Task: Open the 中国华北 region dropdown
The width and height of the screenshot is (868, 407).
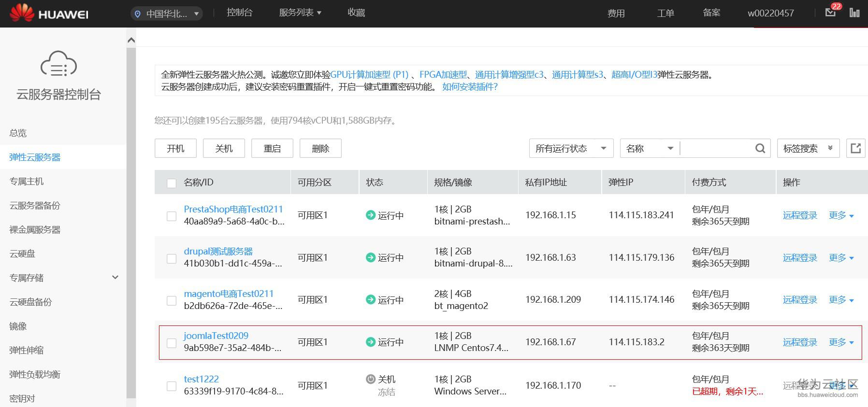Action: (167, 14)
